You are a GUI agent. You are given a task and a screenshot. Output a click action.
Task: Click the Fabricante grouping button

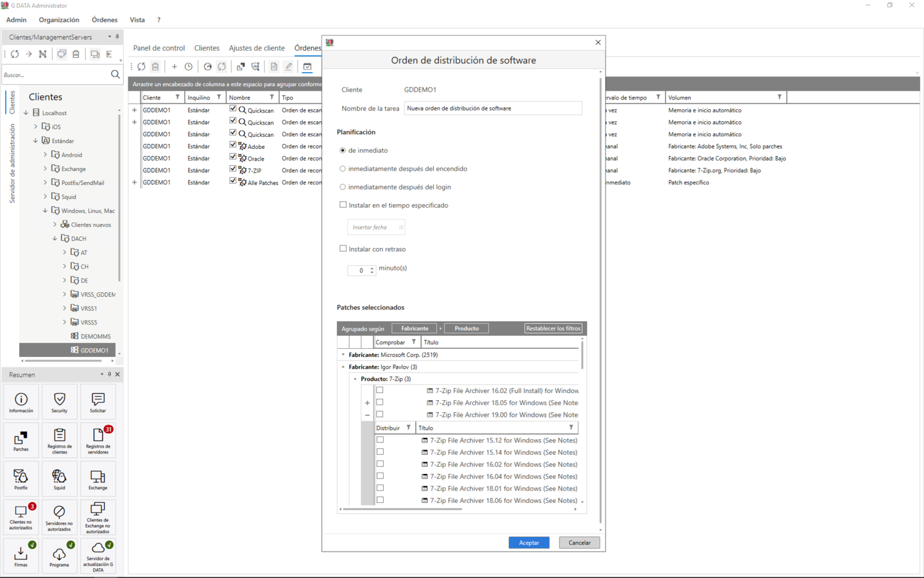click(415, 328)
